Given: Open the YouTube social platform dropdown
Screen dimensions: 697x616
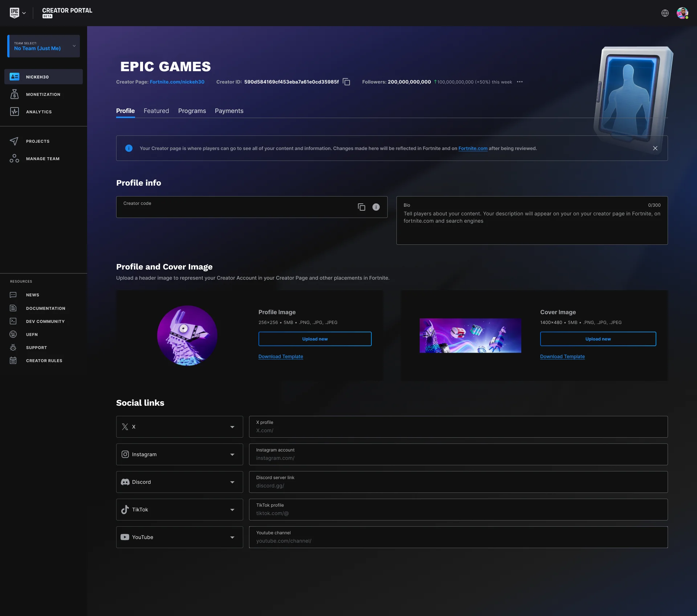Looking at the screenshot, I should point(180,537).
